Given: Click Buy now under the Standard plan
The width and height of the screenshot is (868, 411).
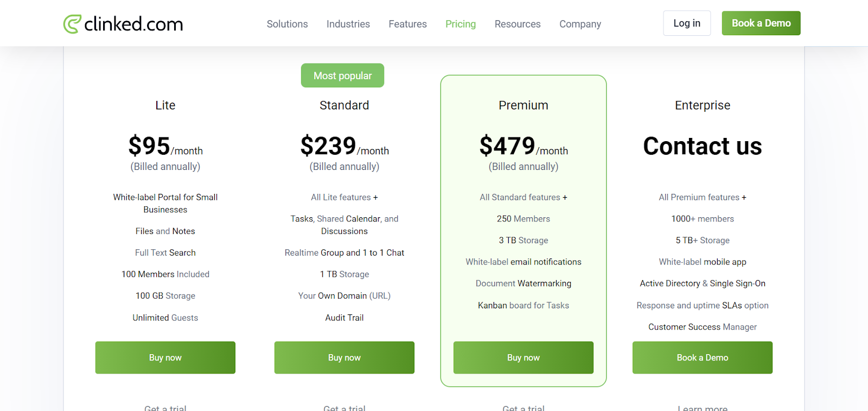Looking at the screenshot, I should tap(344, 357).
